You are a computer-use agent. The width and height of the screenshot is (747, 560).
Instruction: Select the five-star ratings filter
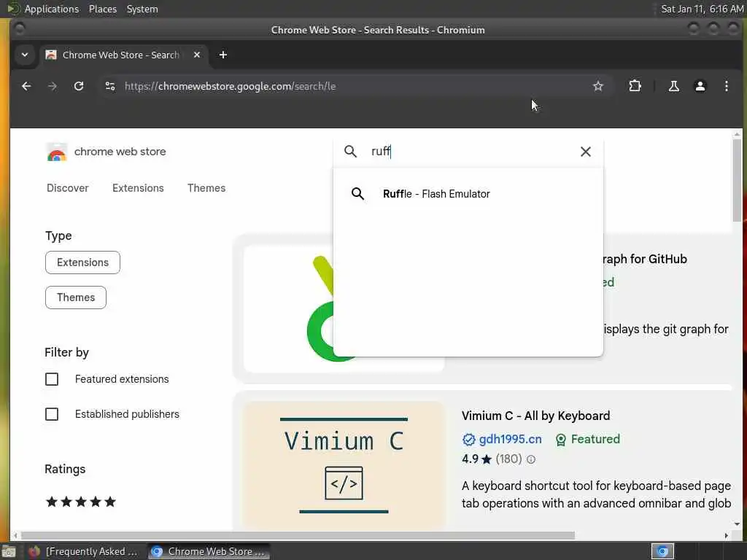pyautogui.click(x=80, y=502)
